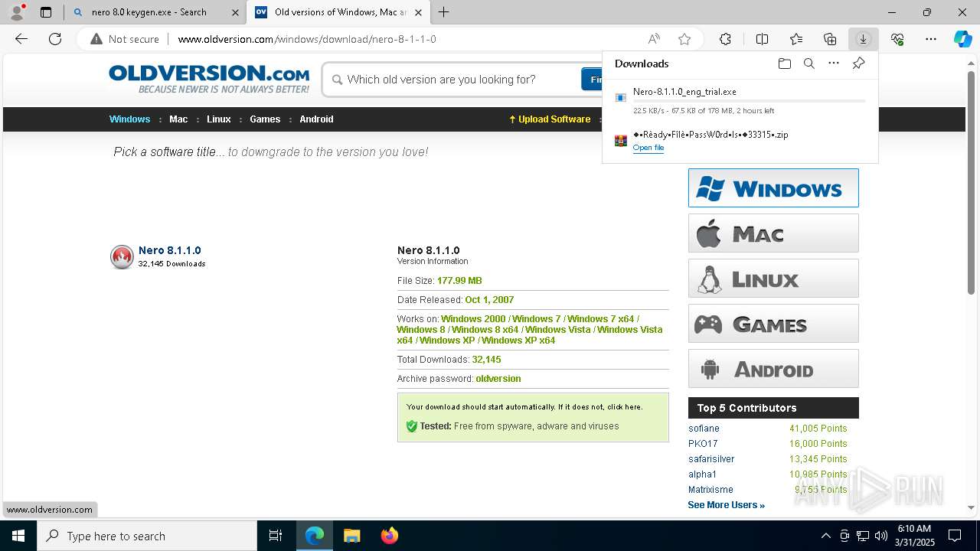Pin the Downloads panel
This screenshot has width=980, height=551.
tap(858, 64)
